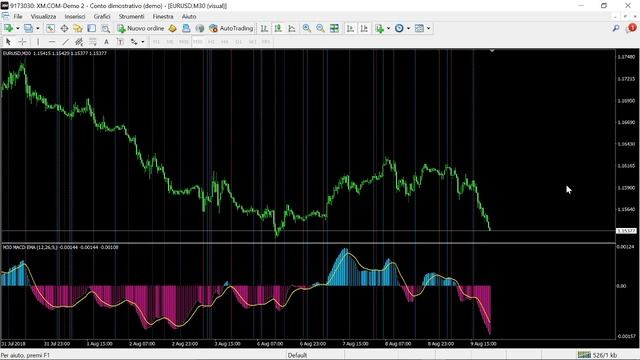The image size is (640, 360).
Task: Toggle the Market Watch window icon
Action: [50, 28]
